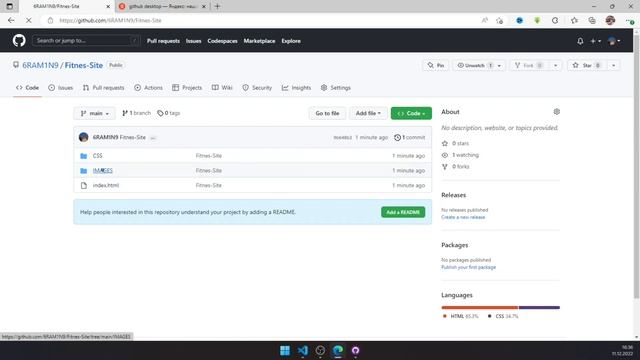Click the Go to file button
The height and width of the screenshot is (360, 640).
327,113
